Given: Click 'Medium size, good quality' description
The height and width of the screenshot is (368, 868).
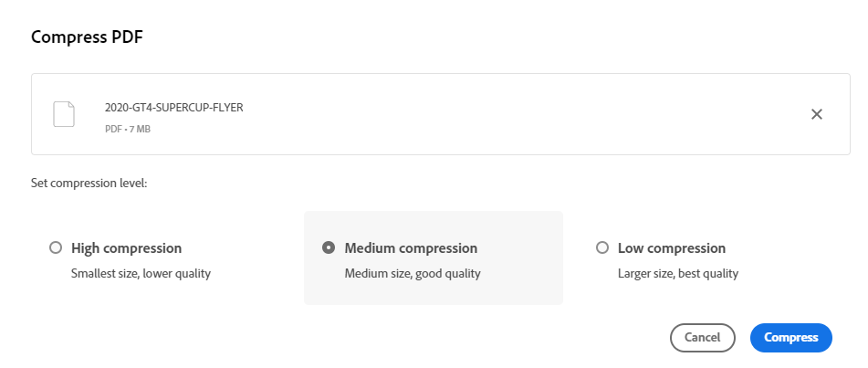Looking at the screenshot, I should (412, 273).
